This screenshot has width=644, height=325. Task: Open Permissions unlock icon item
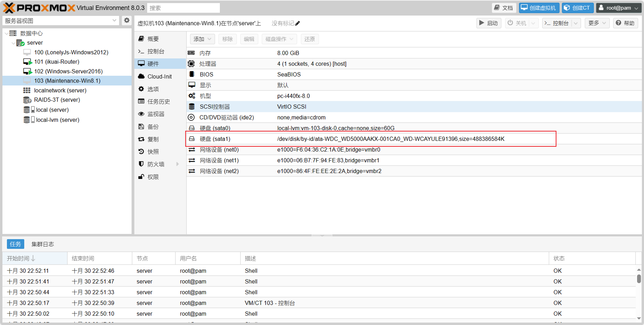point(153,177)
